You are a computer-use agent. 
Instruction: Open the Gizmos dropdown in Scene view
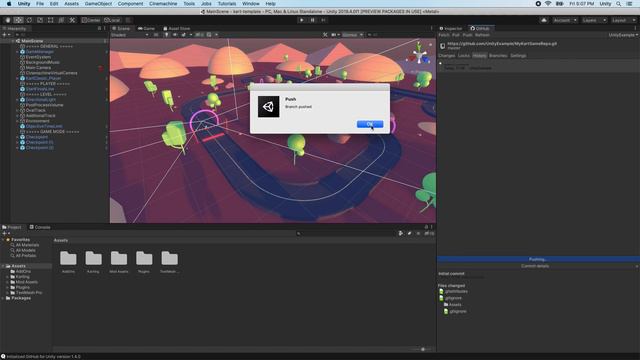pyautogui.click(x=352, y=35)
